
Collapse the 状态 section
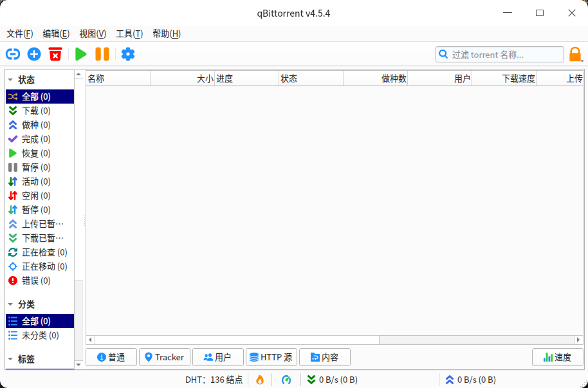[x=10, y=80]
